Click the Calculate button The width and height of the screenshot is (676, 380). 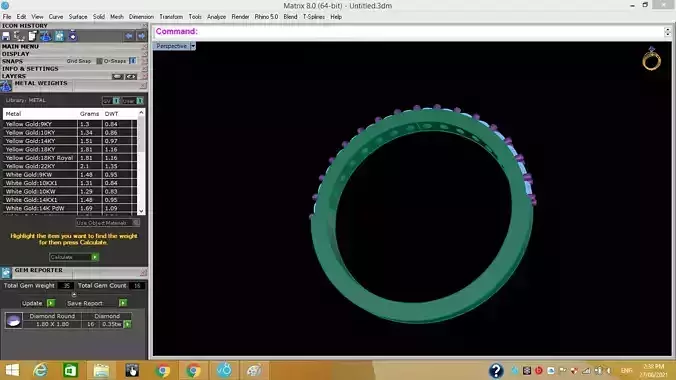(x=74, y=257)
